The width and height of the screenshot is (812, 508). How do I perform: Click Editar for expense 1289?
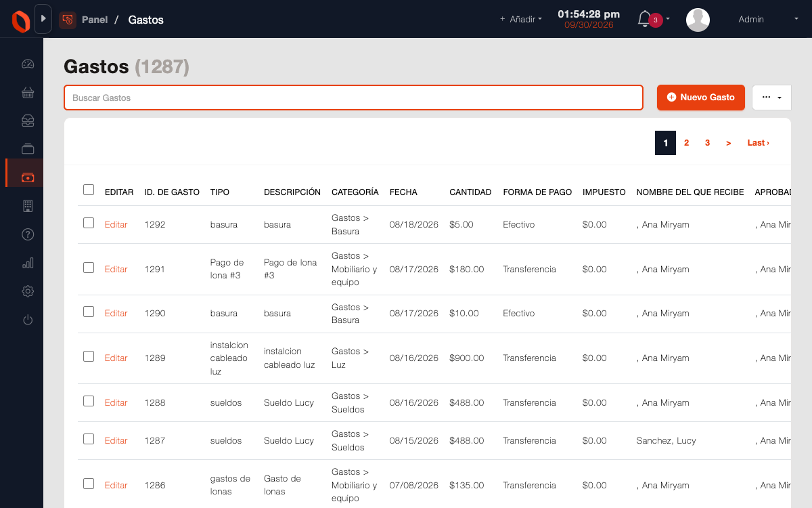click(116, 358)
